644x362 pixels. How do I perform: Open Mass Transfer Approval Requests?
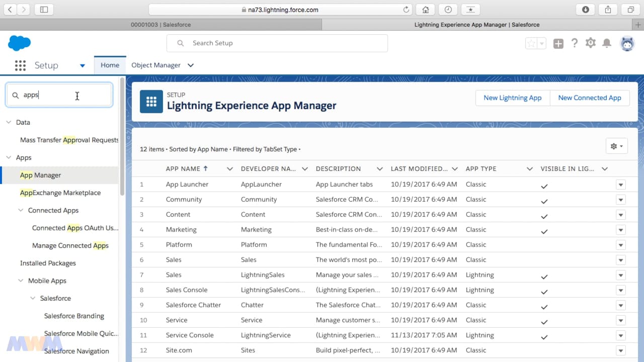point(69,140)
